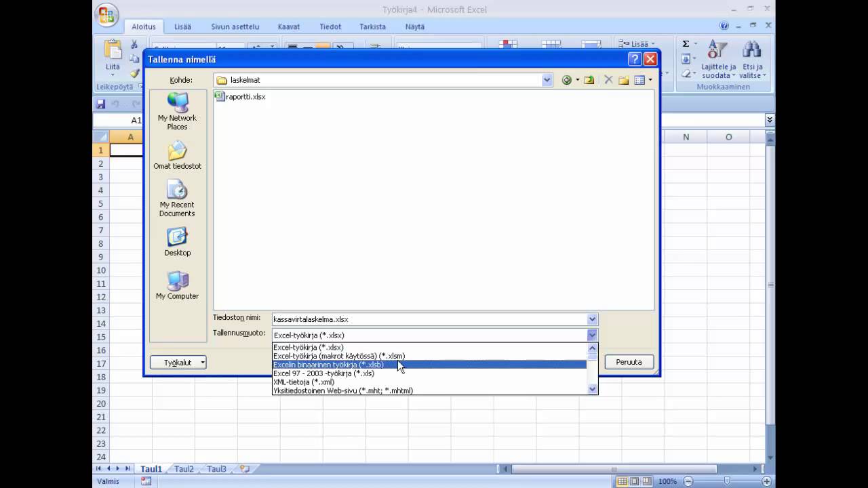Click the Tiedoston nimi filename field
The image size is (868, 488).
coord(429,319)
